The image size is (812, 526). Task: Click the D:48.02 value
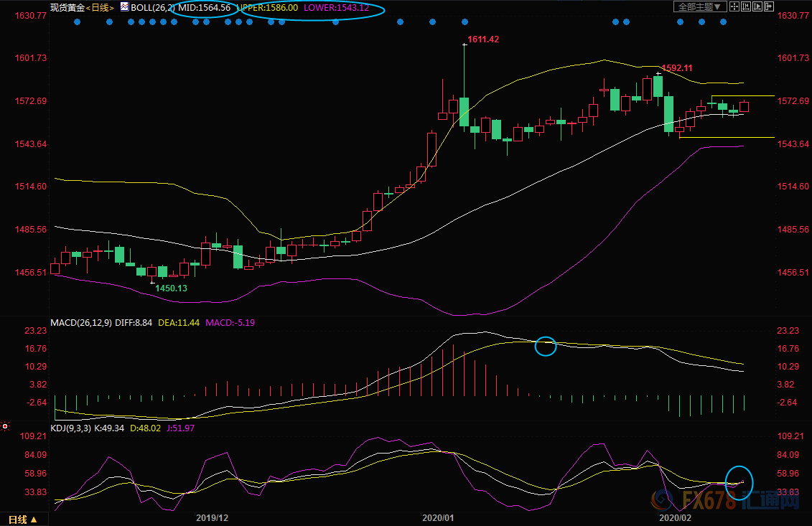pos(145,428)
